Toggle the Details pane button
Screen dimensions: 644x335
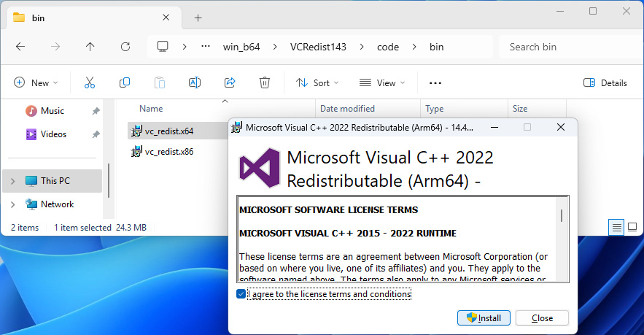[605, 83]
